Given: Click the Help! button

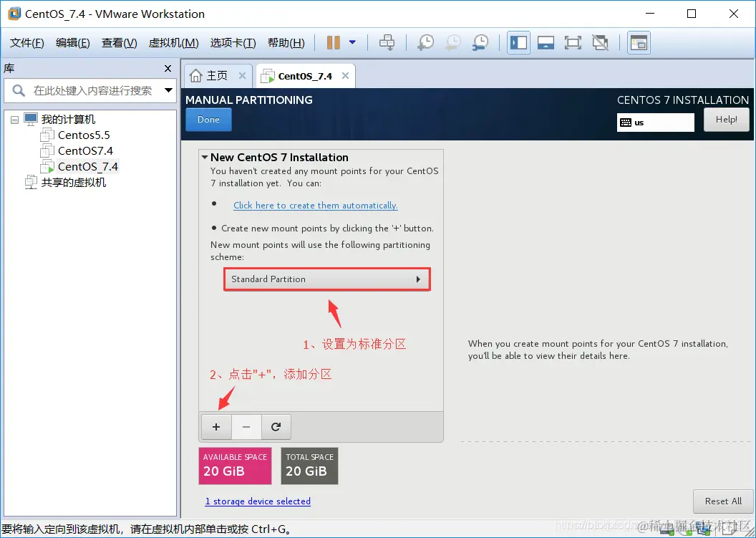Looking at the screenshot, I should [726, 119].
